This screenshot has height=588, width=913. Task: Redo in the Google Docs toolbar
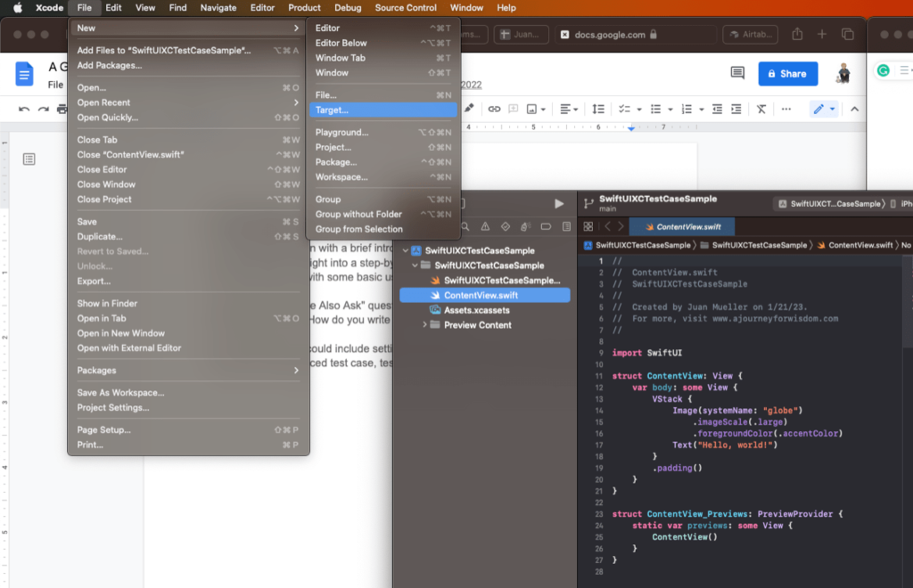click(x=43, y=109)
